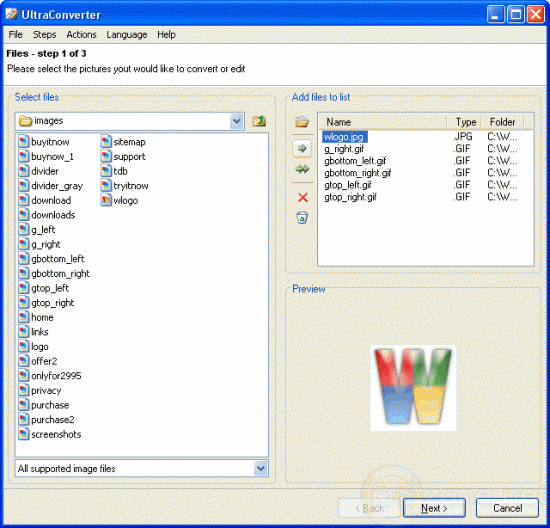Close the UltraConverter window

[536, 15]
